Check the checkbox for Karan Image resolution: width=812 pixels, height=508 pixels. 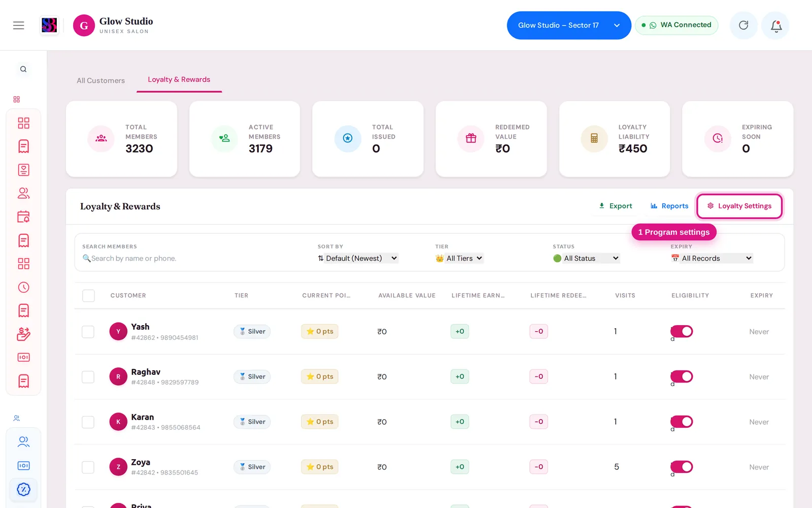click(x=88, y=422)
